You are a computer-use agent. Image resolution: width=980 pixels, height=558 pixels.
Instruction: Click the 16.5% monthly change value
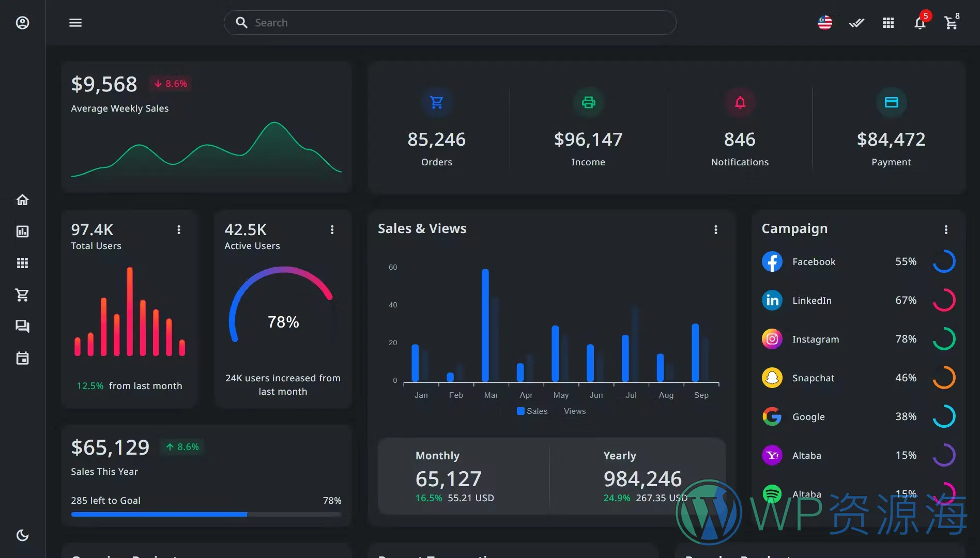pyautogui.click(x=428, y=498)
